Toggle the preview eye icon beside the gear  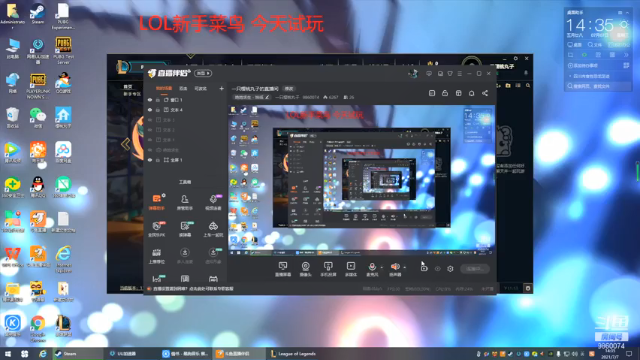(438, 269)
